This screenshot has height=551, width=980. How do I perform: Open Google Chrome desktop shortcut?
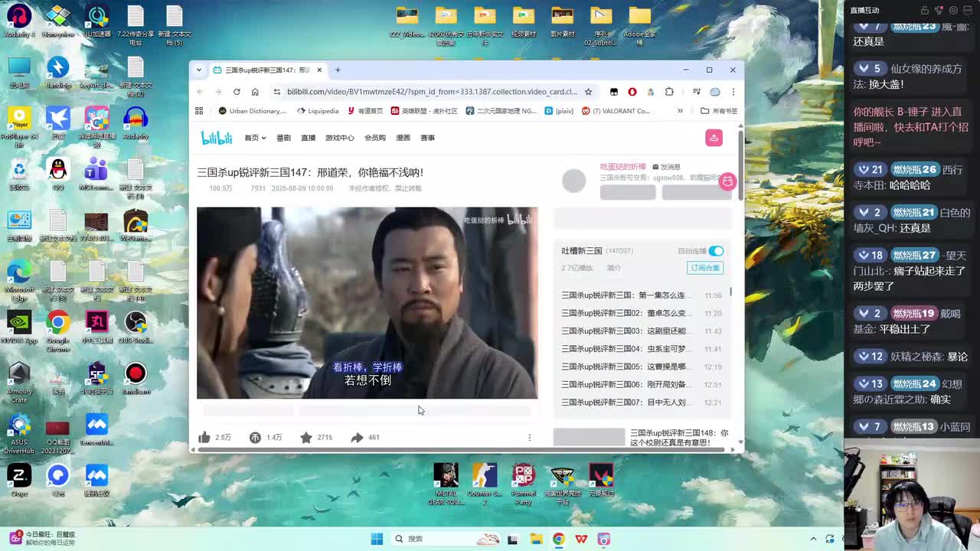pos(57,331)
